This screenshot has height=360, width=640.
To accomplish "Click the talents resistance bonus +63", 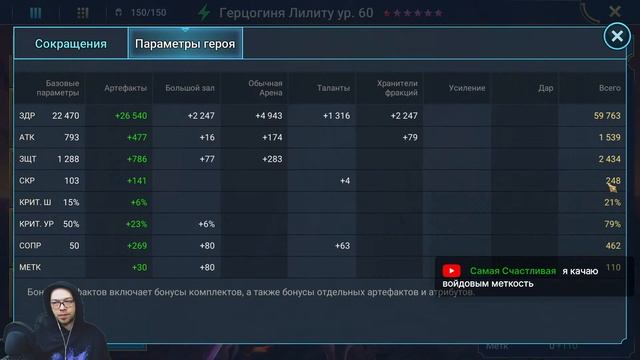I will [x=343, y=246].
